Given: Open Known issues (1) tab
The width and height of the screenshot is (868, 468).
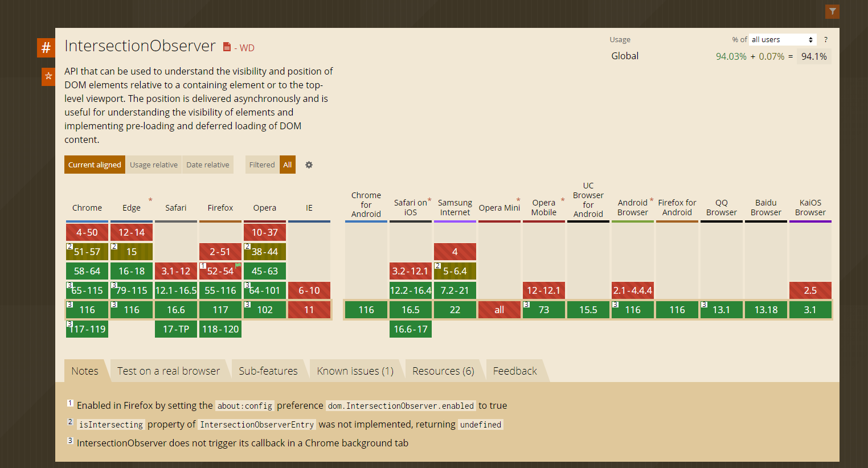Looking at the screenshot, I should pos(355,371).
